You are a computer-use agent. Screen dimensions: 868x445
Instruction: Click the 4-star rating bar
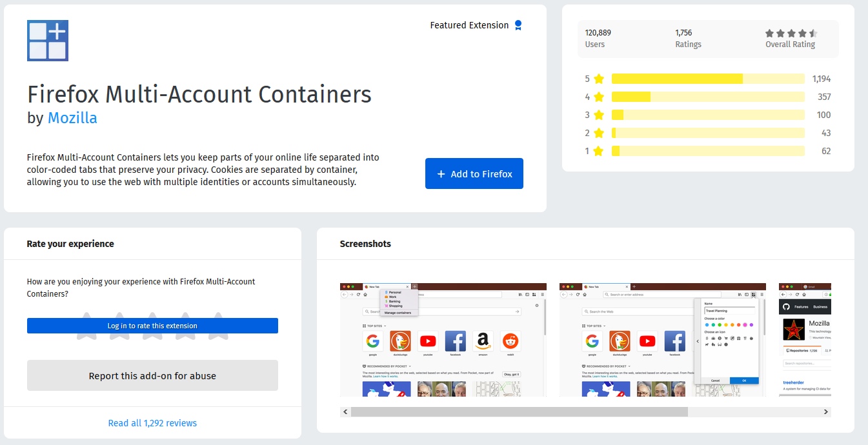(708, 97)
